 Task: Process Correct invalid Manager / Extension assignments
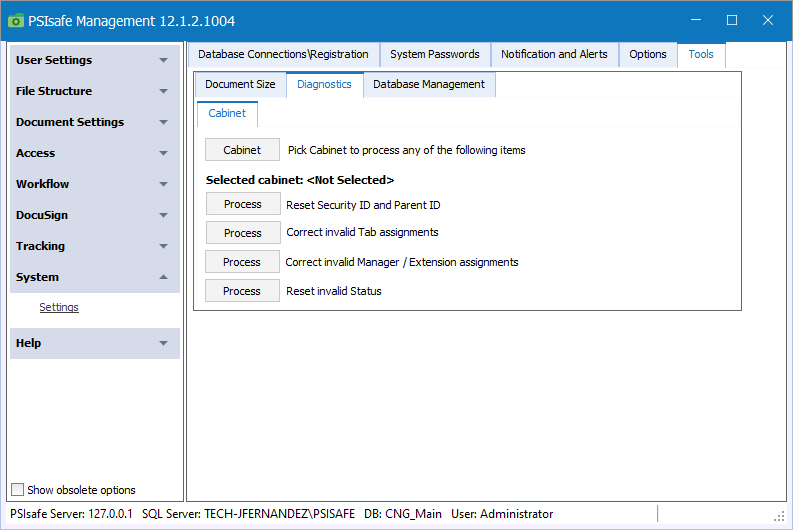242,262
